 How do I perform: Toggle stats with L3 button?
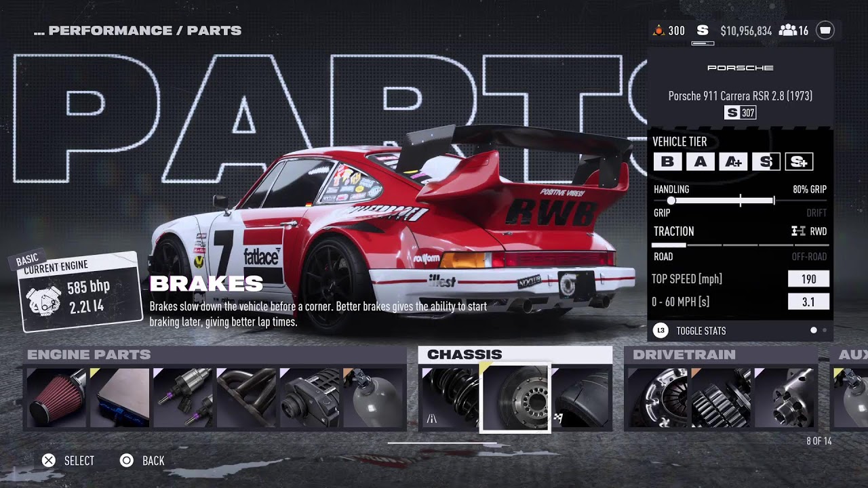(690, 331)
